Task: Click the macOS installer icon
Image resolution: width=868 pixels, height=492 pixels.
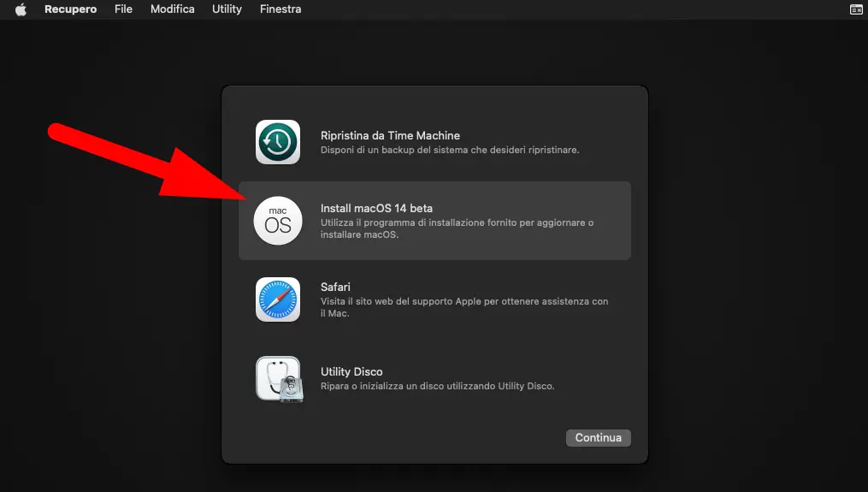Action: click(278, 221)
